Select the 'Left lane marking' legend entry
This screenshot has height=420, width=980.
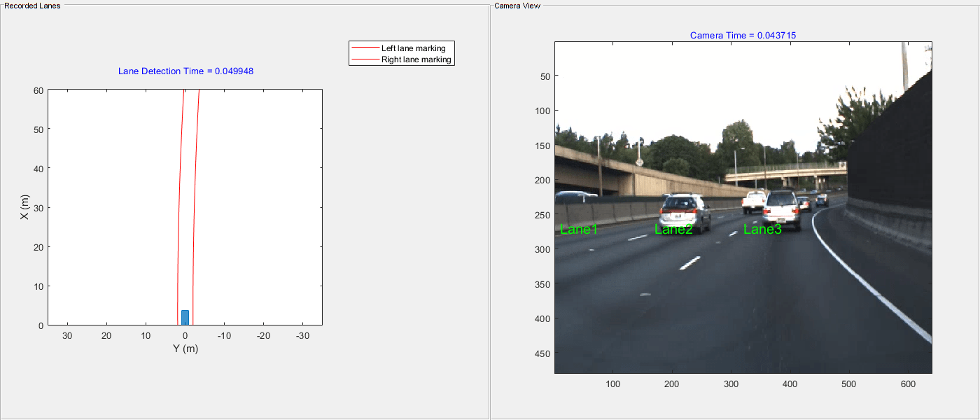point(402,48)
